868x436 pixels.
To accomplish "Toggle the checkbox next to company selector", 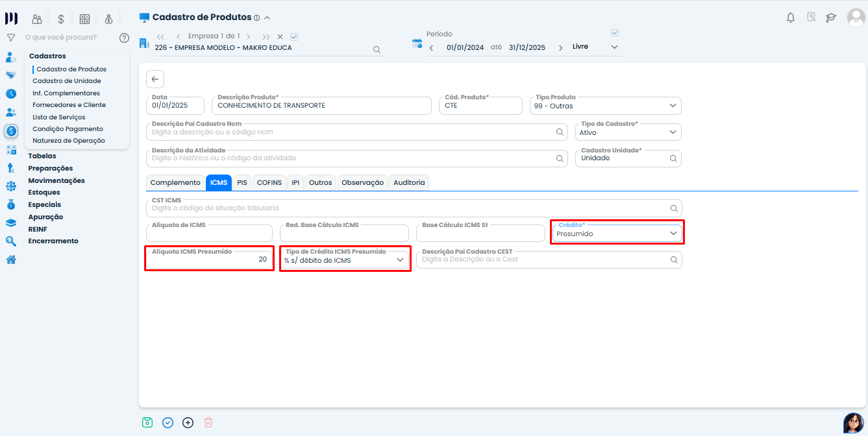I will [x=294, y=36].
